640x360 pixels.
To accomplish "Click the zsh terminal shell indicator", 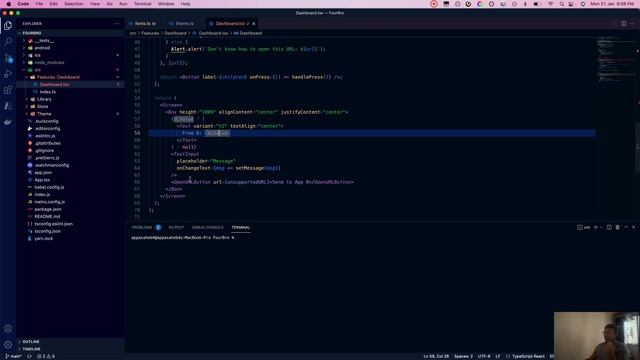I will tap(584, 227).
